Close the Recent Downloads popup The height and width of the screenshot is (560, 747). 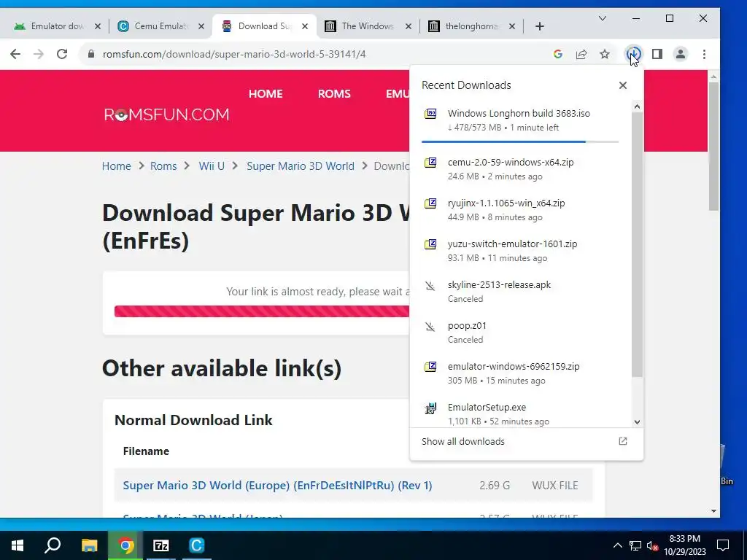(623, 85)
